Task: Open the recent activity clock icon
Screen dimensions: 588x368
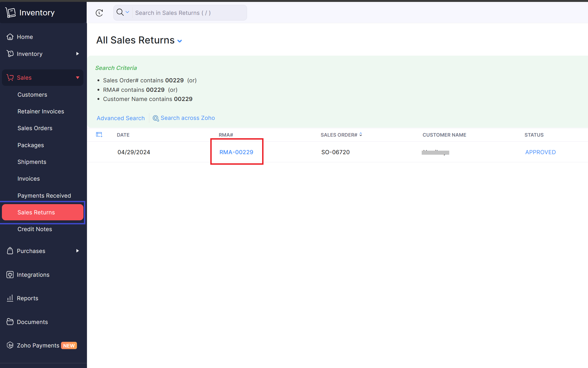Action: 99,13
